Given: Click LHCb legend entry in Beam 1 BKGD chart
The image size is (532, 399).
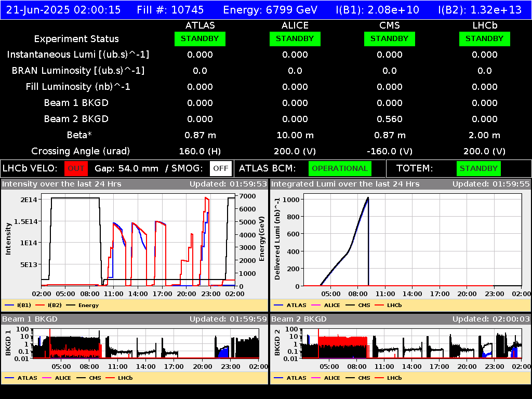Looking at the screenshot, I should [x=119, y=378].
